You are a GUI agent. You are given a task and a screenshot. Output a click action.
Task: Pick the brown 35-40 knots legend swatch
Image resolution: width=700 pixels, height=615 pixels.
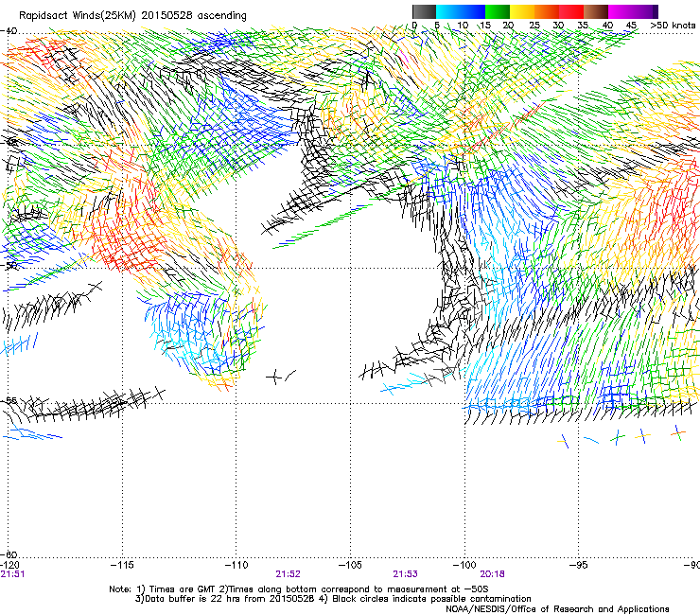click(x=596, y=11)
